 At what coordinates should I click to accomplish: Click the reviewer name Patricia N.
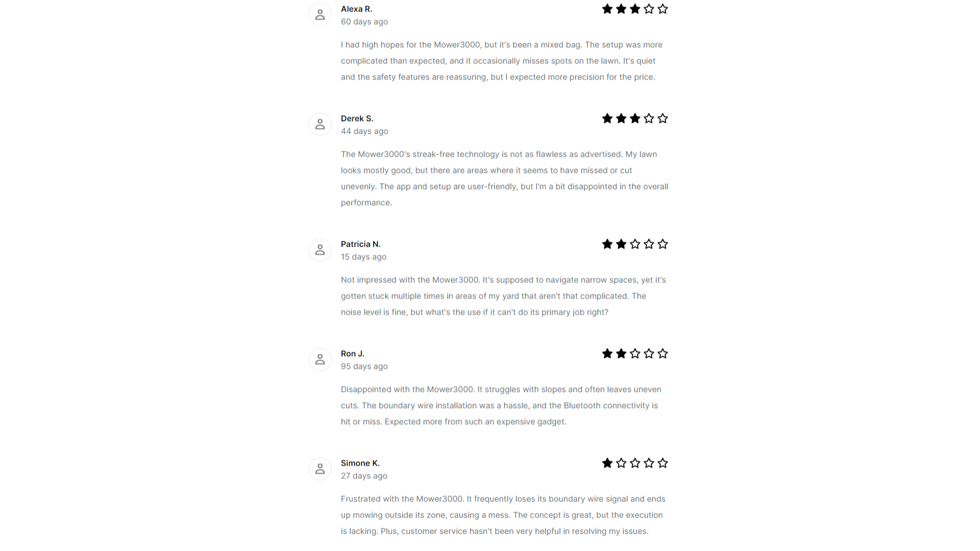coord(361,244)
